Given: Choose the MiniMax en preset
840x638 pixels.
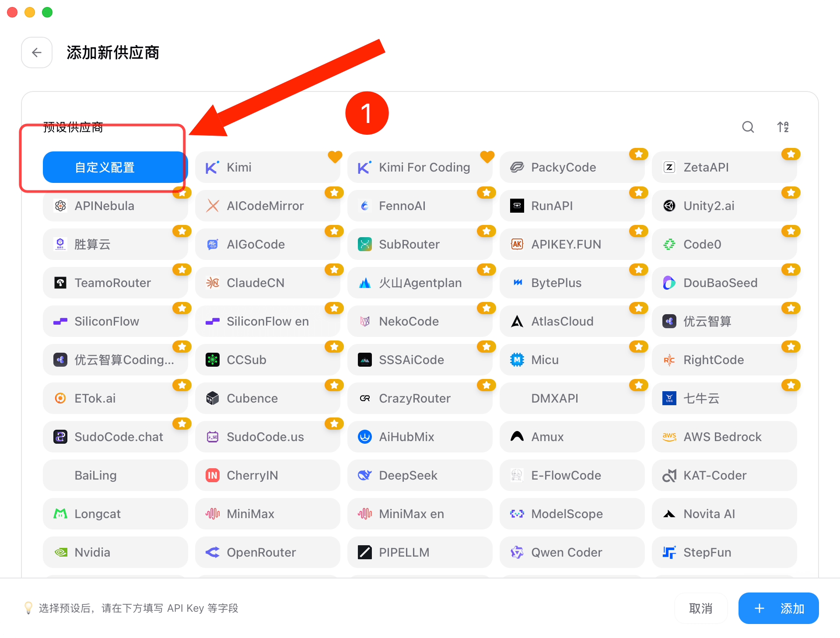Looking at the screenshot, I should tap(420, 514).
